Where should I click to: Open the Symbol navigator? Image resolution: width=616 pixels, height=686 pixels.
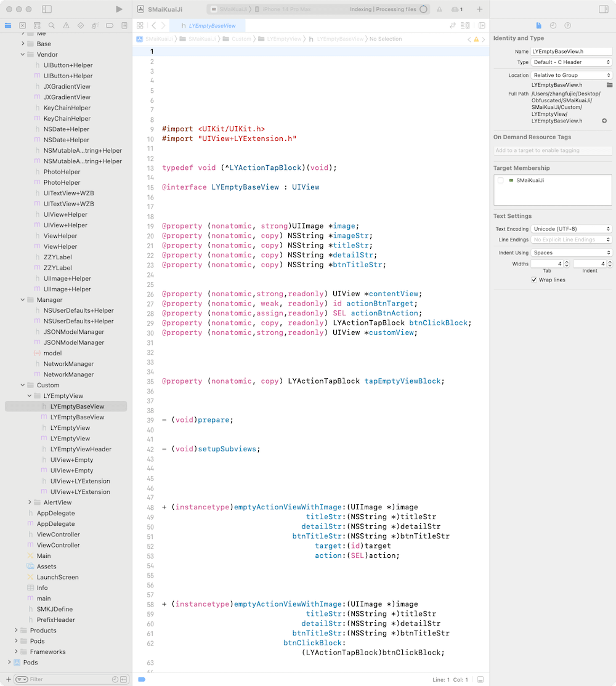coord(37,25)
